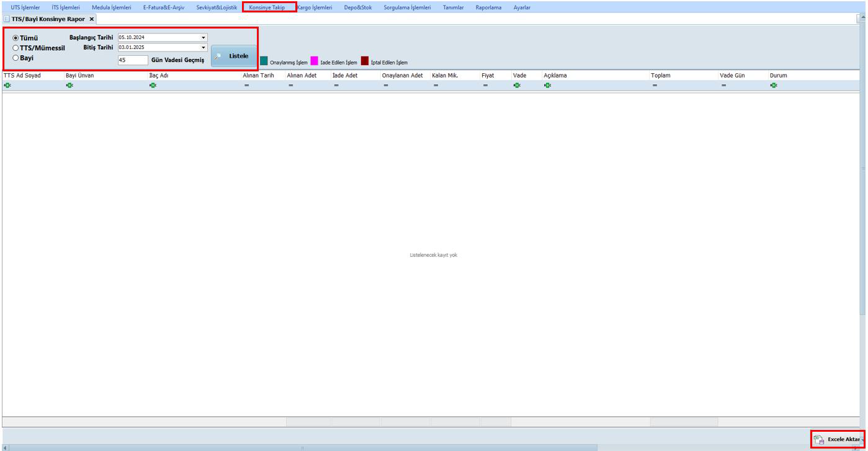Open the Excele Aktar dropdown arrow
Image resolution: width=868 pixels, height=451 pixels.
pyautogui.click(x=862, y=440)
